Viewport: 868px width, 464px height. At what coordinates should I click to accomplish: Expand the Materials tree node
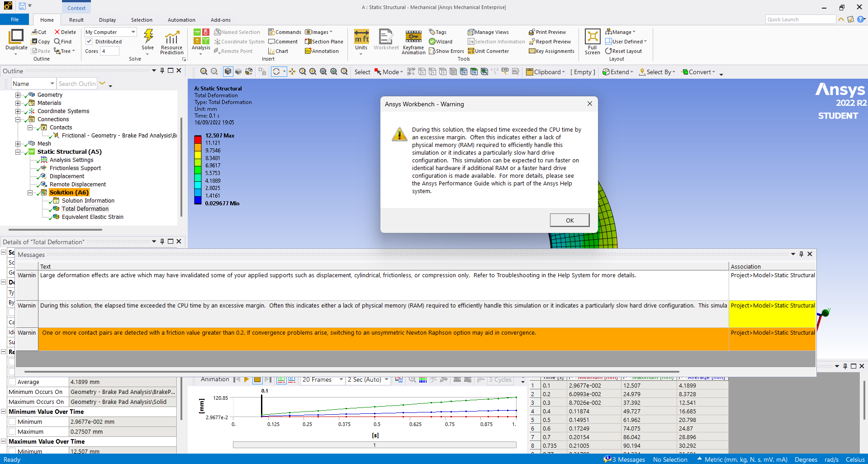tap(18, 103)
